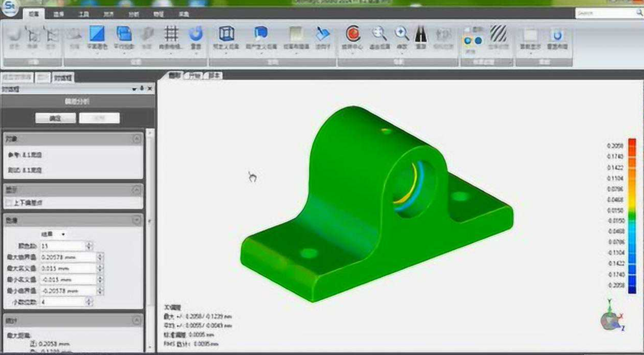
Task: Click the blue stacked box projection icon
Action: click(x=124, y=33)
